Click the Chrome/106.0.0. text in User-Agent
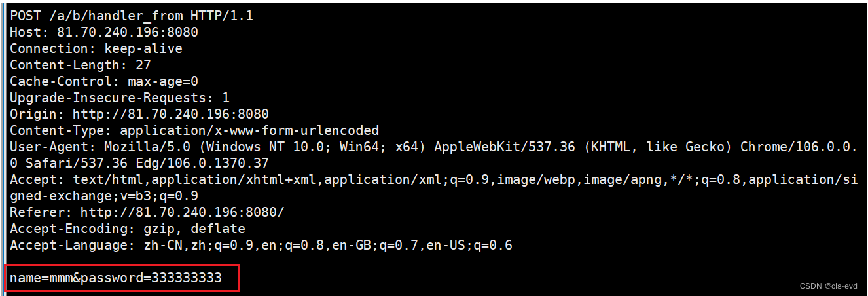 pyautogui.click(x=798, y=147)
